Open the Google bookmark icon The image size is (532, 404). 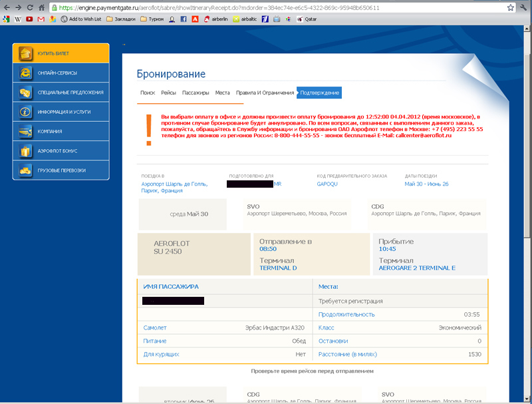pyautogui.click(x=6, y=19)
